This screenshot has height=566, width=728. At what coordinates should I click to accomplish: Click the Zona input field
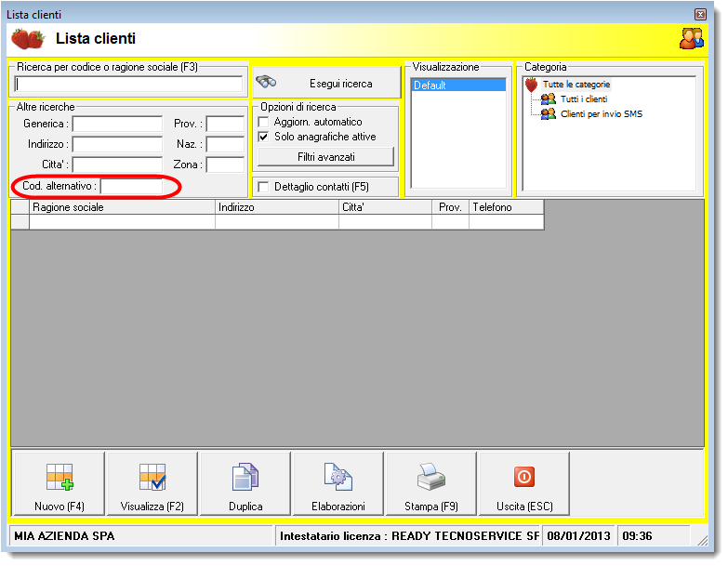tap(225, 165)
